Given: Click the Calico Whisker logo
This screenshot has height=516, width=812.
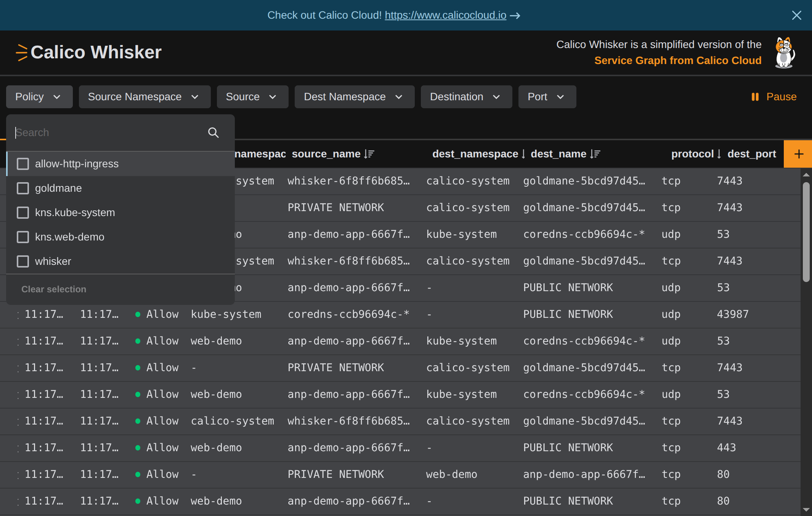Looking at the screenshot, I should [89, 52].
